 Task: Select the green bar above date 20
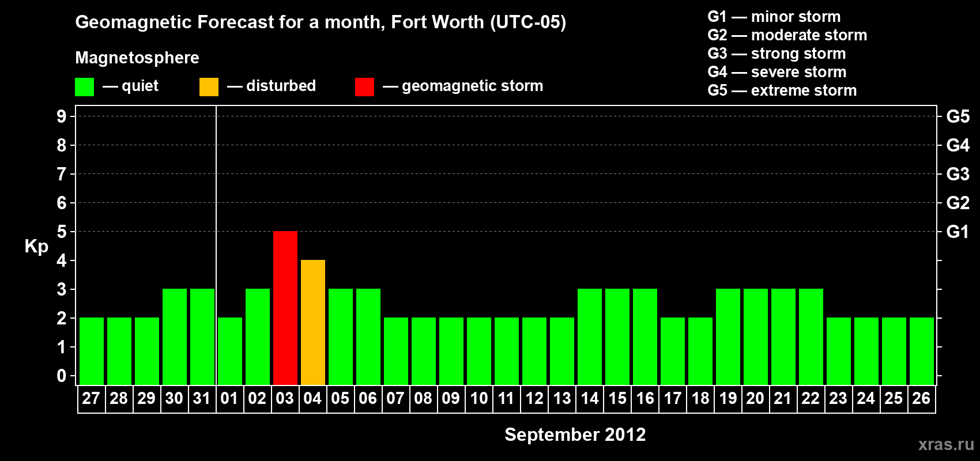coord(756,337)
